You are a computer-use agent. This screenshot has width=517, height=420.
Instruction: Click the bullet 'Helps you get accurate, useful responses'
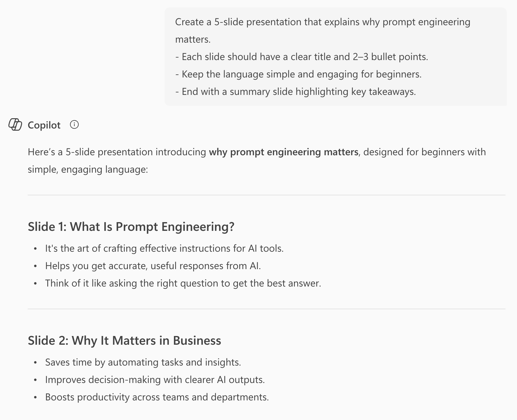click(153, 266)
